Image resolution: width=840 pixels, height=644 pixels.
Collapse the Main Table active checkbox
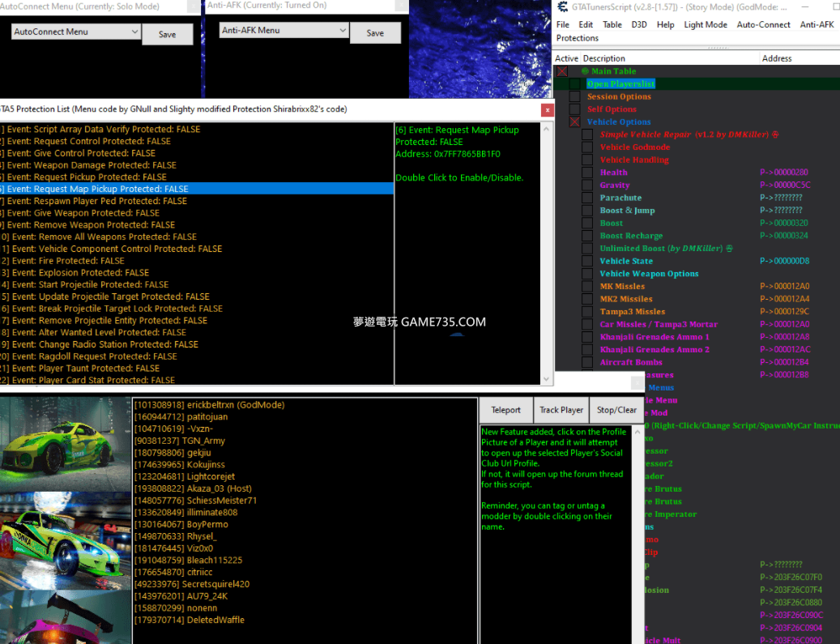tap(561, 71)
